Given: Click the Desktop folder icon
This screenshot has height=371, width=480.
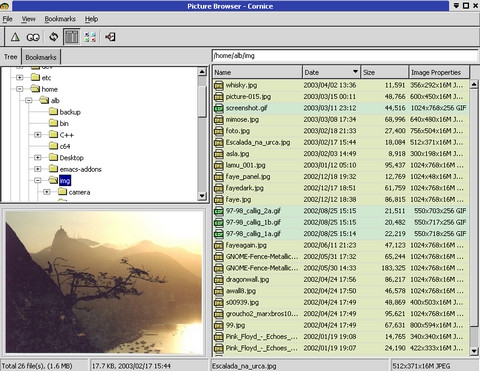Looking at the screenshot, I should (53, 157).
